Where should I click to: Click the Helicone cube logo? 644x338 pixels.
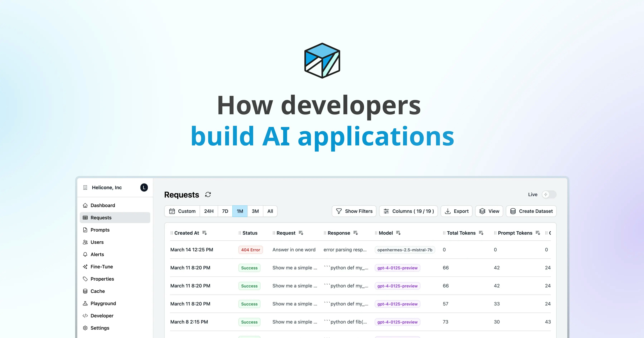coord(322,60)
